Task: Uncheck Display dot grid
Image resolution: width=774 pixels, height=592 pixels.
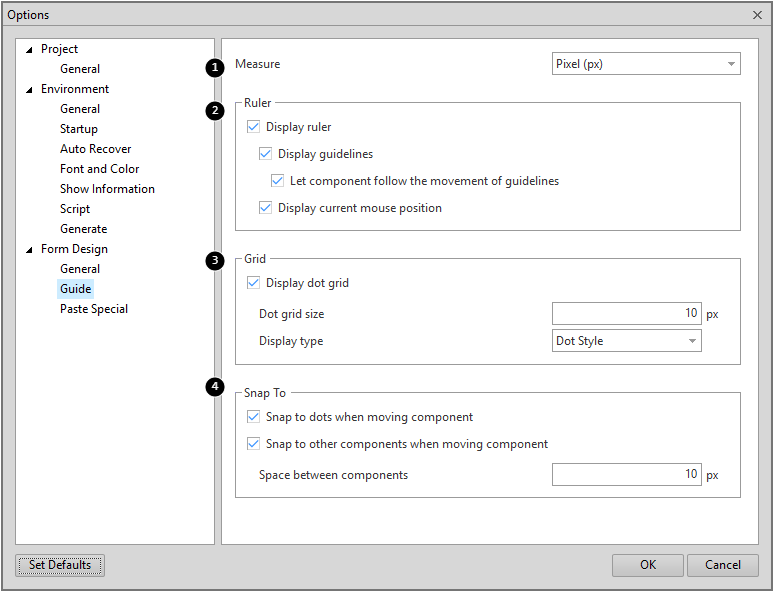Action: pos(252,283)
